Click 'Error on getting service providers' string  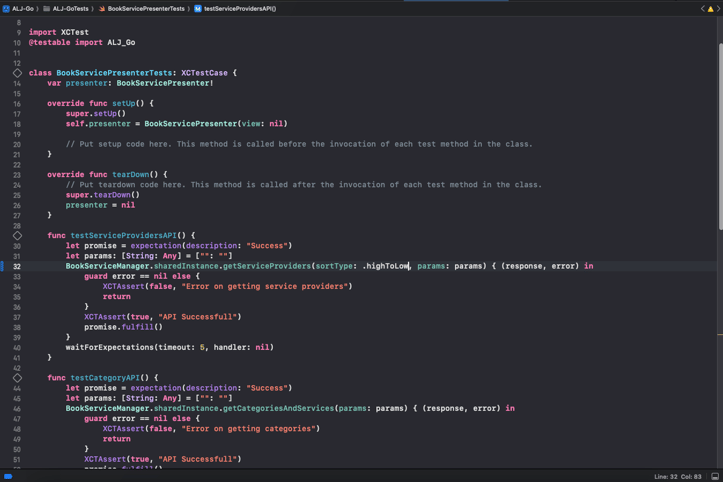tap(265, 286)
